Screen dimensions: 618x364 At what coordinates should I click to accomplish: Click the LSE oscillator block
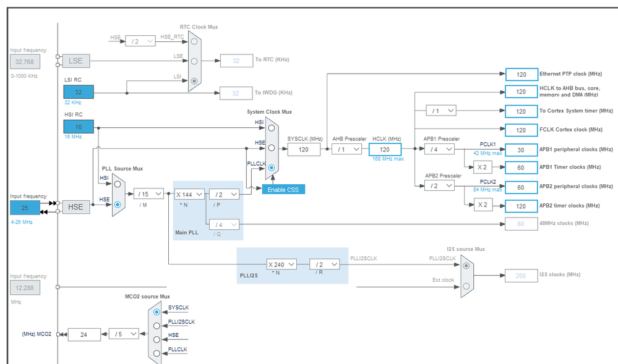75,61
